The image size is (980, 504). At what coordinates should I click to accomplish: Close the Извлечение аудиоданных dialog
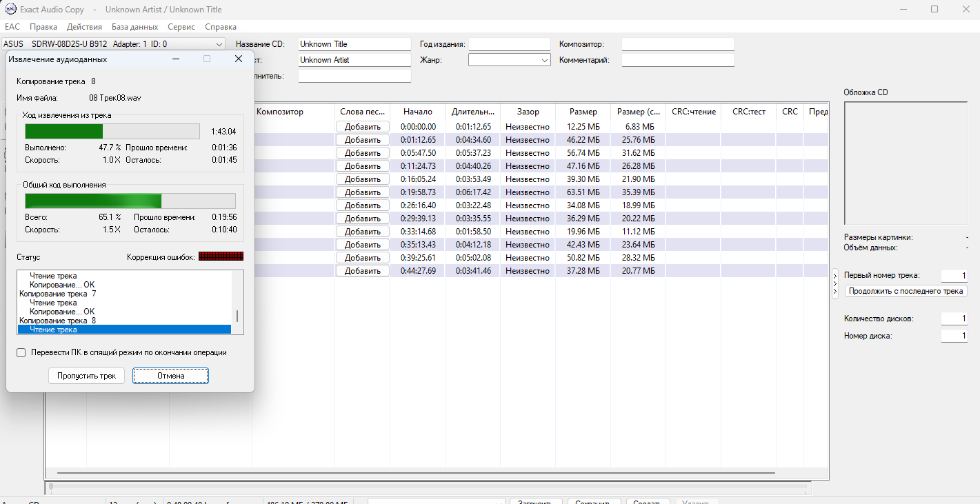pos(239,59)
